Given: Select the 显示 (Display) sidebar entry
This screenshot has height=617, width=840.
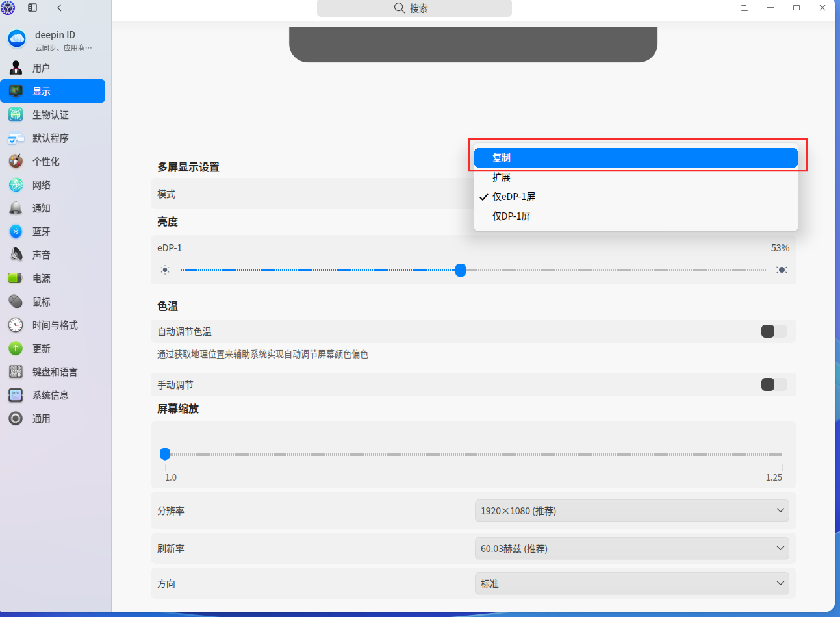Looking at the screenshot, I should click(x=53, y=91).
